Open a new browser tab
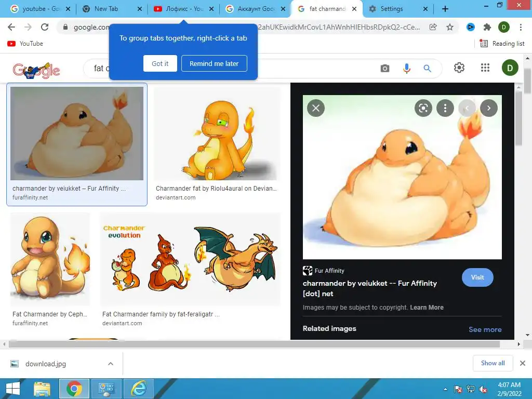Screen dimensions: 532x399 (x=445, y=9)
